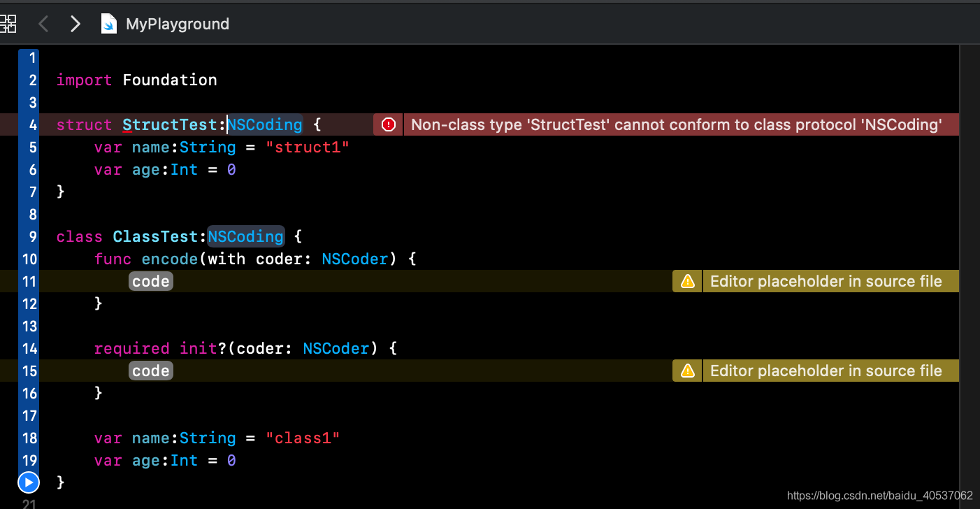Run playground with the blue play button
The height and width of the screenshot is (509, 980).
tap(29, 482)
